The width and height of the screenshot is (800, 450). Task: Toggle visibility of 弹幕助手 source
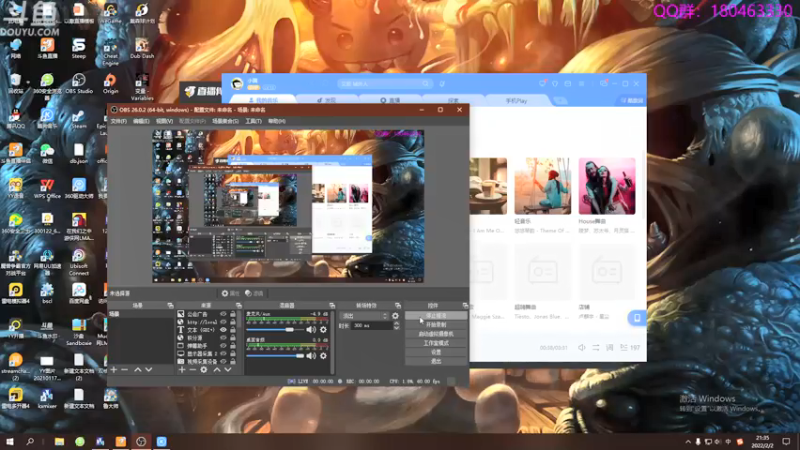tap(223, 345)
